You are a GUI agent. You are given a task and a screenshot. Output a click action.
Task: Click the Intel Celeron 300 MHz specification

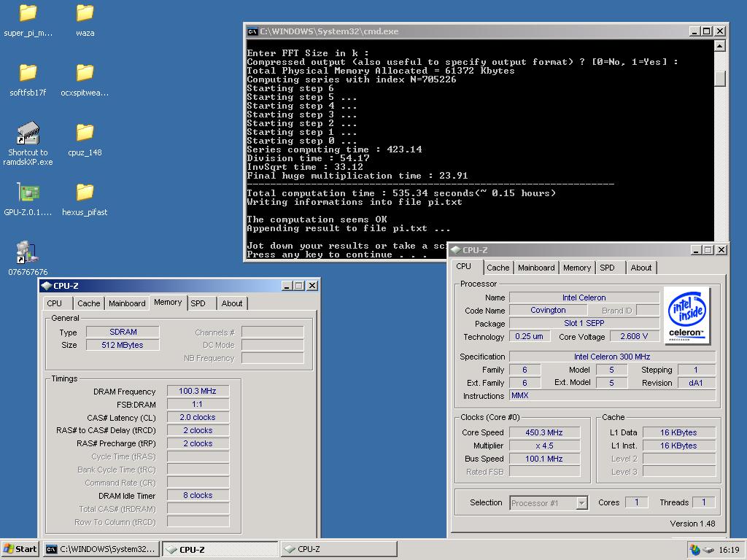pyautogui.click(x=612, y=357)
